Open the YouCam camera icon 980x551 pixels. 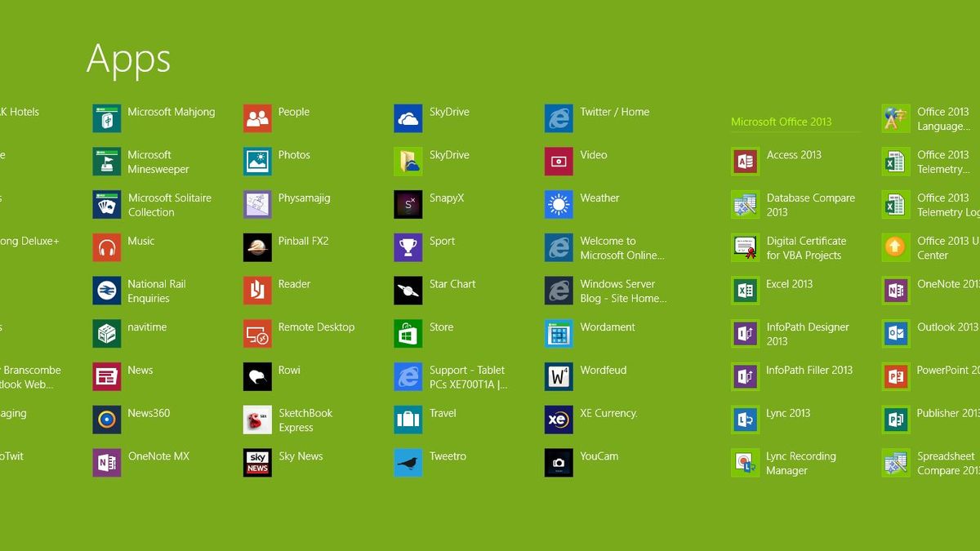point(559,463)
